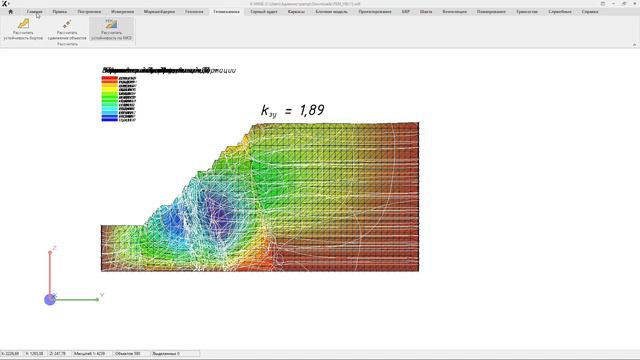Select the Служебные tab
Viewport: 640px width, 360px height.
560,12
